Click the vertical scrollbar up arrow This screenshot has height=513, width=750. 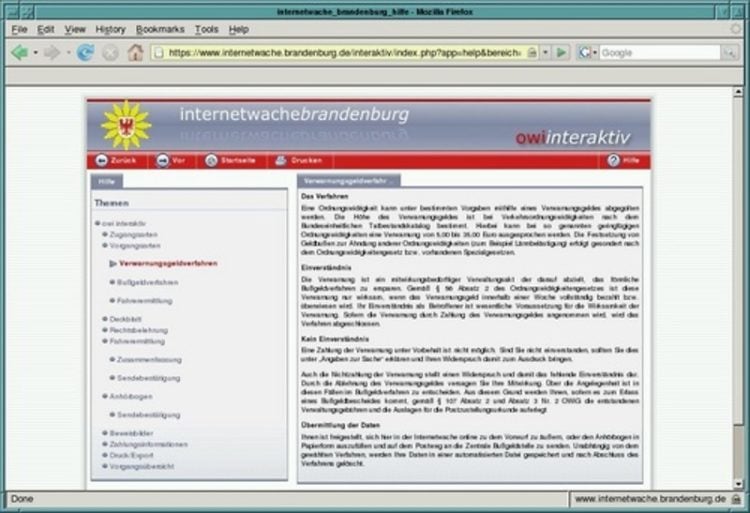[738, 91]
